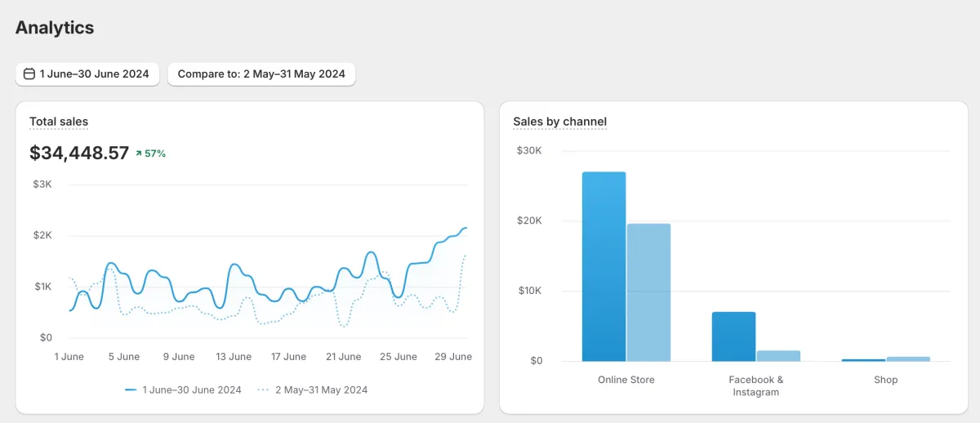The height and width of the screenshot is (423, 980).
Task: Click the light blue Online Store comparison bar
Action: 649,292
